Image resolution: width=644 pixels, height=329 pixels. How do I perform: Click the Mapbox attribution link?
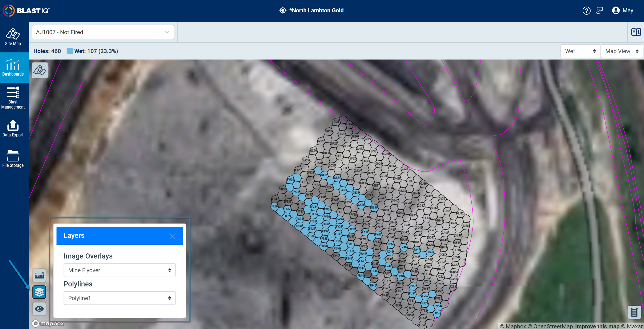(513, 326)
